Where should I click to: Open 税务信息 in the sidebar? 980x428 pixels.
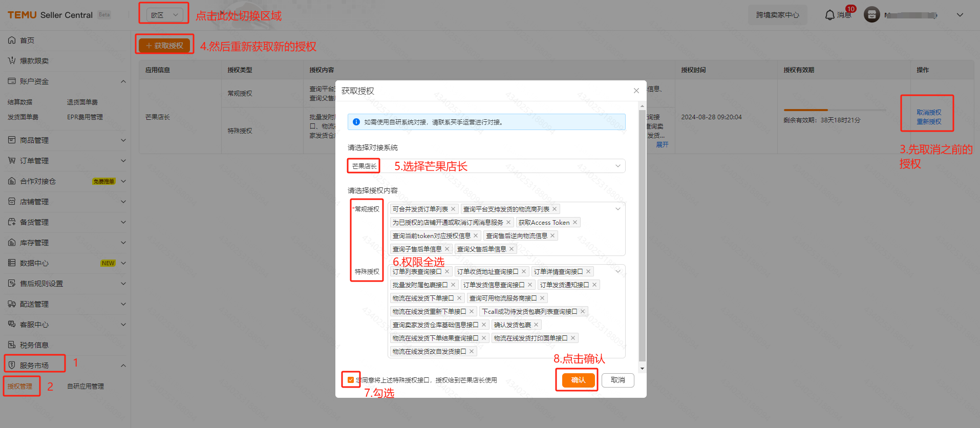click(29, 345)
